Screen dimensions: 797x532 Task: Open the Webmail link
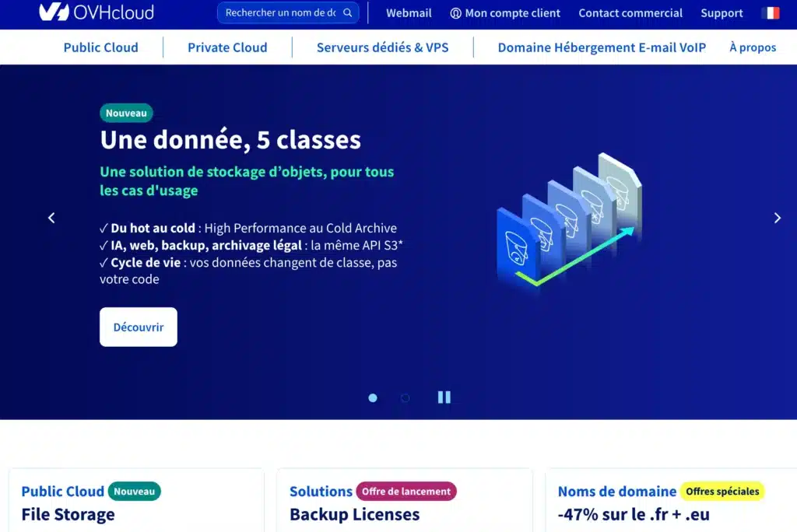409,13
